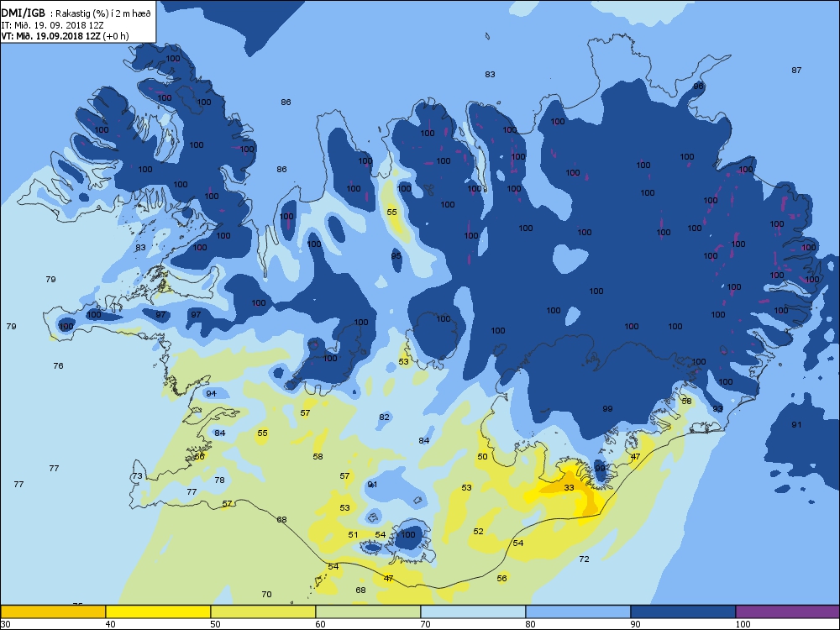
Task: Click the legend tick label 40
Action: point(110,624)
